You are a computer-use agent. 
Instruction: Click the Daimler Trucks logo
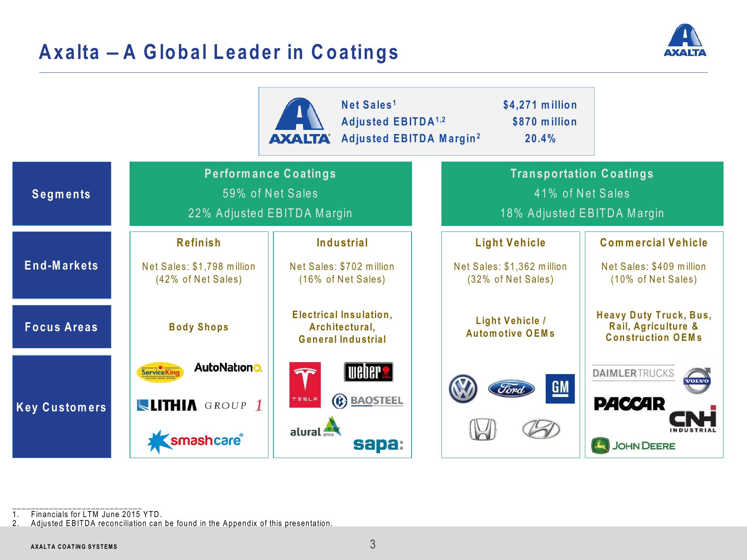[633, 373]
